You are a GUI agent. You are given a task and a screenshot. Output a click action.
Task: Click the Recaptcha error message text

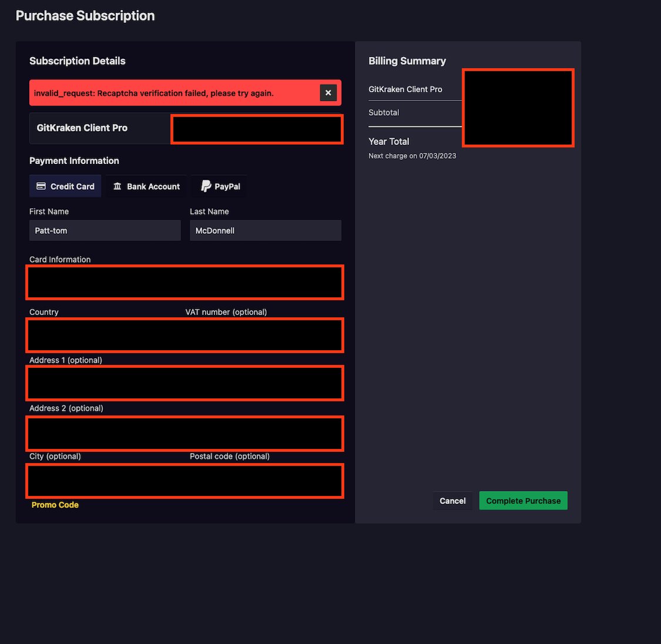tap(154, 93)
